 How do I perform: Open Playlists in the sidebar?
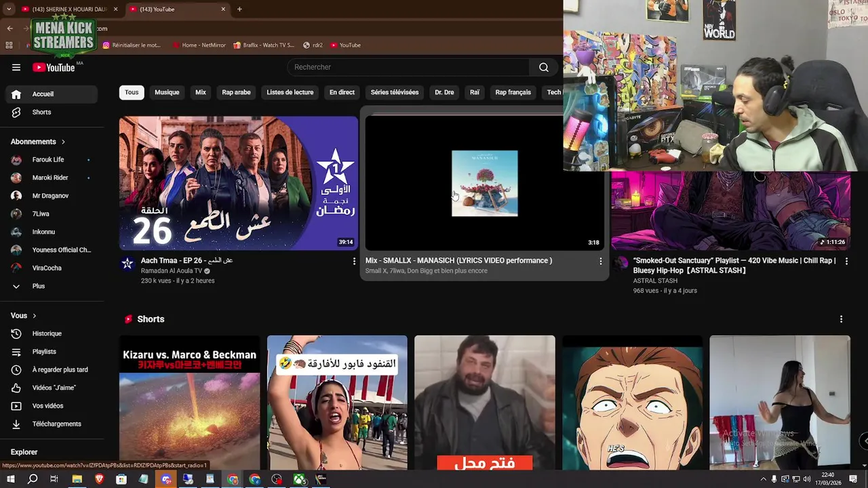pyautogui.click(x=52, y=352)
